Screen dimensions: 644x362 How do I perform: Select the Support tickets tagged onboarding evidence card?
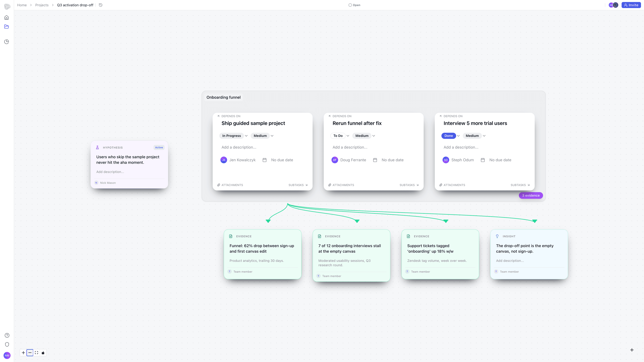click(x=440, y=254)
